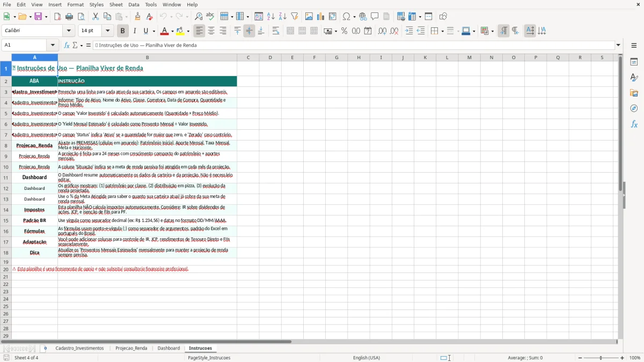Open the Open-document dropdown arrow
The image size is (644, 362).
point(29,17)
